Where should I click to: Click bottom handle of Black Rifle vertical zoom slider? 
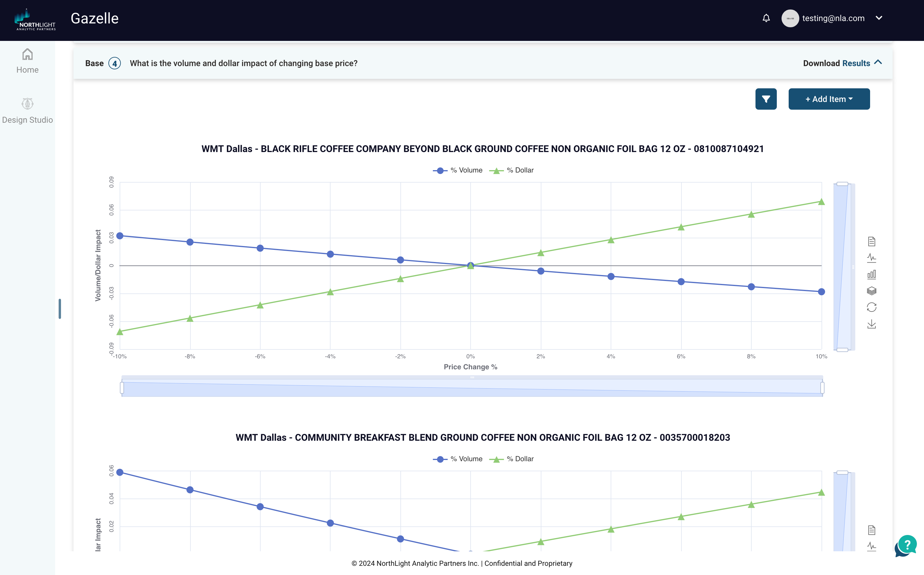(x=842, y=349)
